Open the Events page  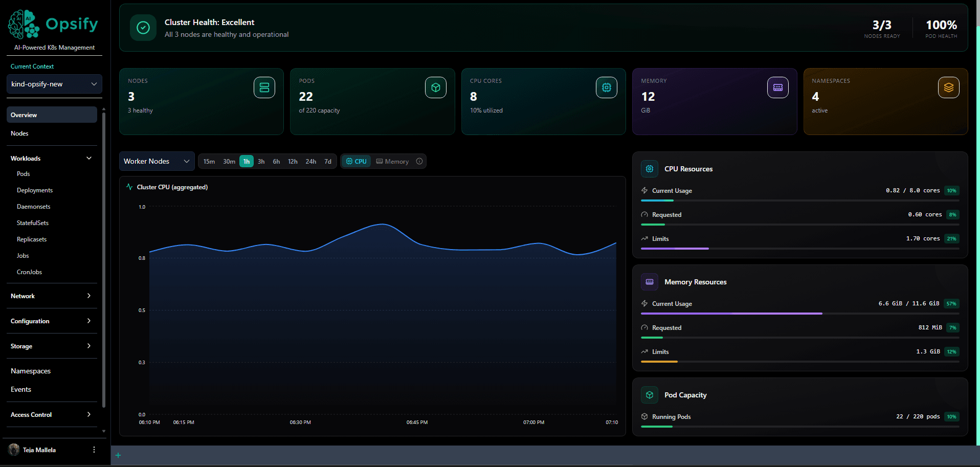21,389
